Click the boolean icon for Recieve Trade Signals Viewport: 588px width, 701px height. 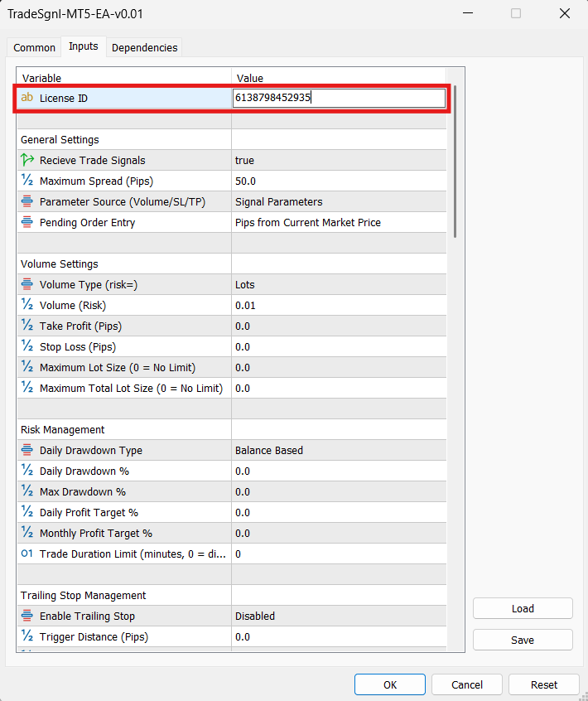coord(27,160)
